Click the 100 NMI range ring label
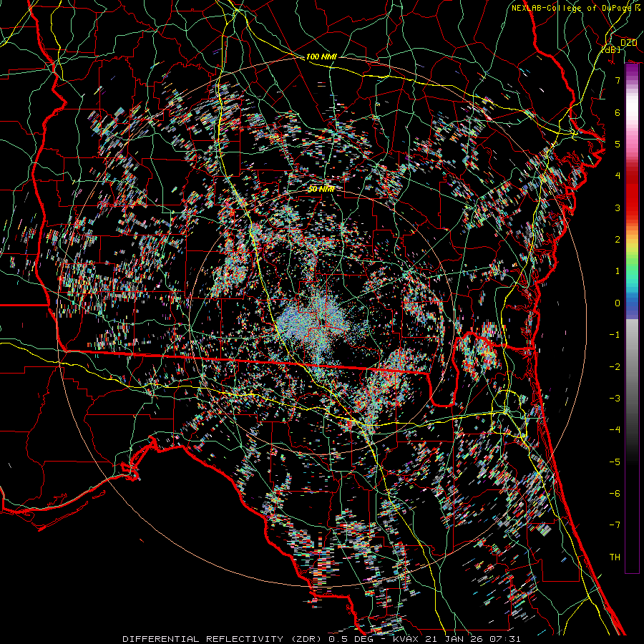This screenshot has width=644, height=644. [321, 57]
